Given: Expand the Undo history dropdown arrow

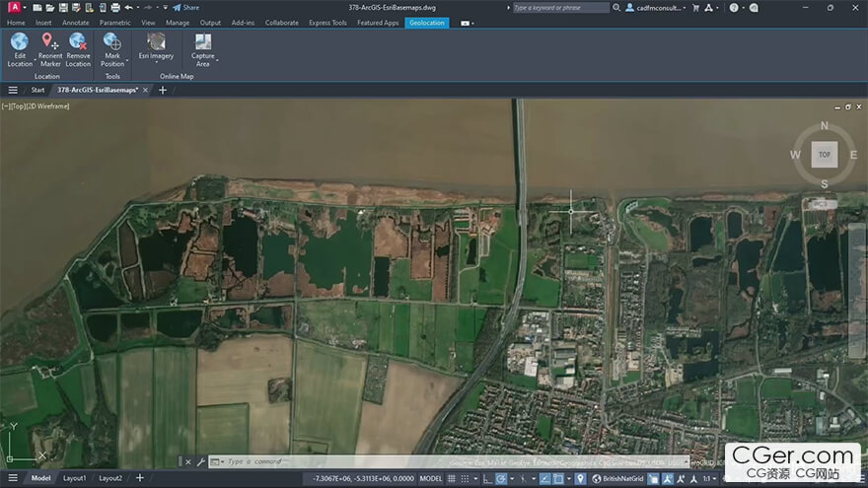Looking at the screenshot, I should pyautogui.click(x=138, y=8).
